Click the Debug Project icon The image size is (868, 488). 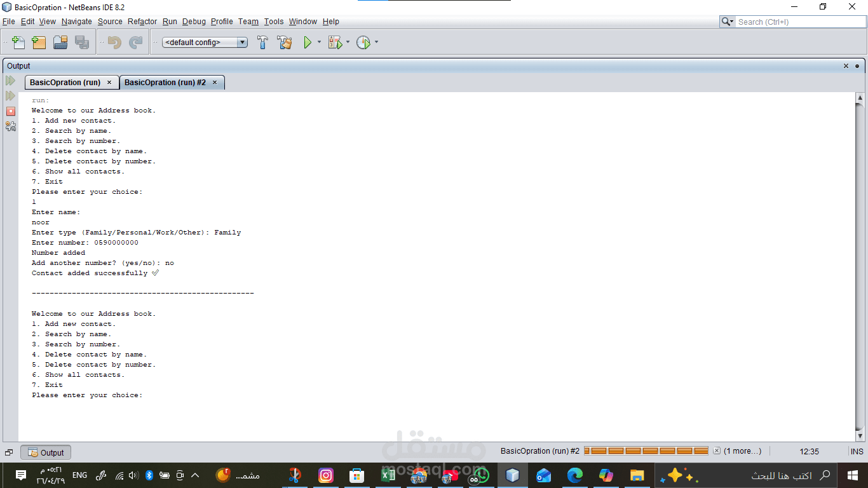(x=335, y=43)
